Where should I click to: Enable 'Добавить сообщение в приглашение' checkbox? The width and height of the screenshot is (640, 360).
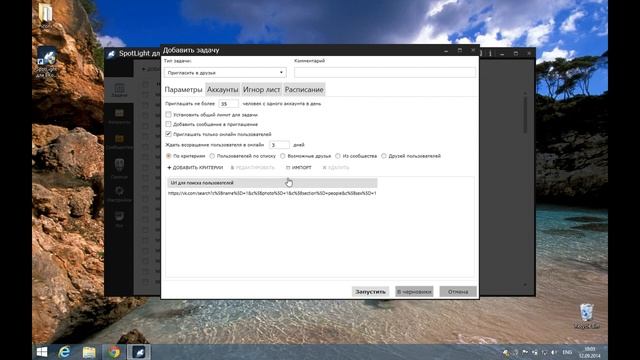[168, 124]
